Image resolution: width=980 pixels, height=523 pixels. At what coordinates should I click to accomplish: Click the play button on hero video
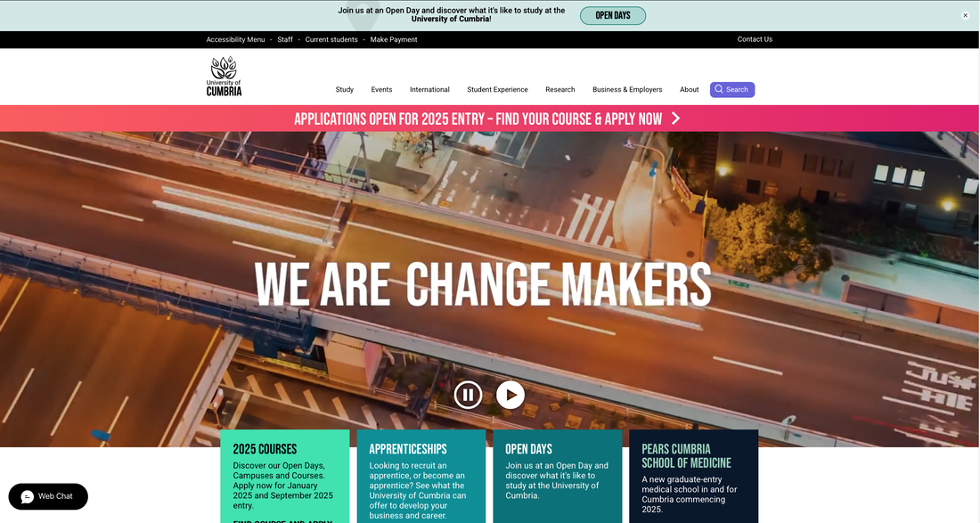pos(510,395)
